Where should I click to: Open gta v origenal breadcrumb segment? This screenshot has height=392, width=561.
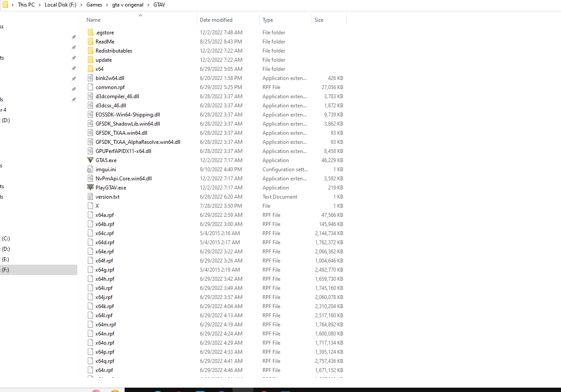tap(128, 5)
